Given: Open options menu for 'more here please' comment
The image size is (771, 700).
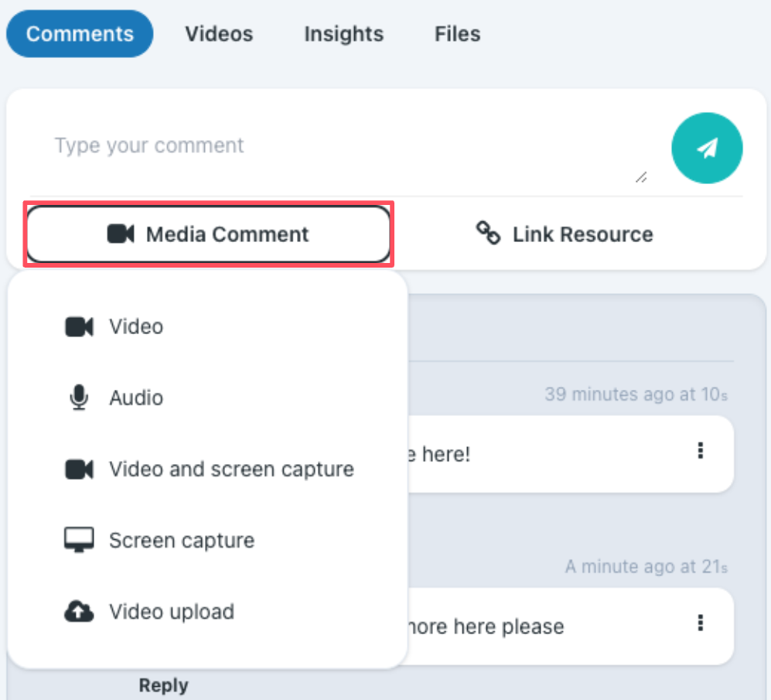Looking at the screenshot, I should coord(701,623).
